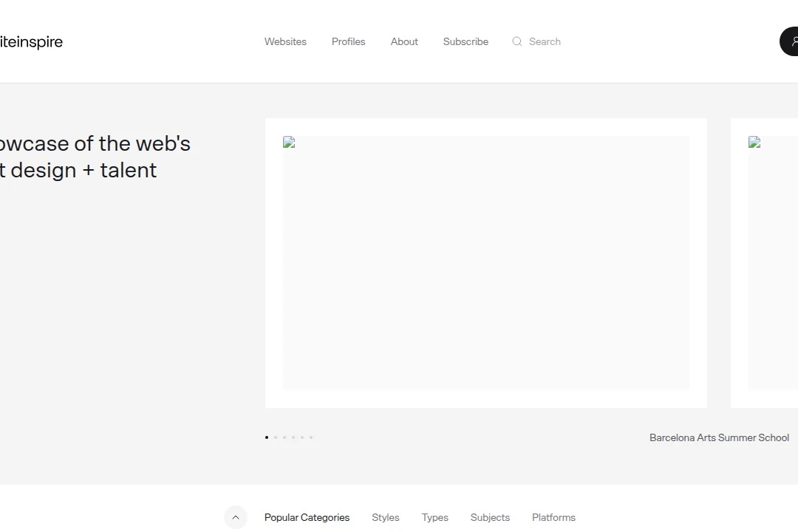
Task: Collapse the categories bar with the up chevron
Action: pos(236,517)
